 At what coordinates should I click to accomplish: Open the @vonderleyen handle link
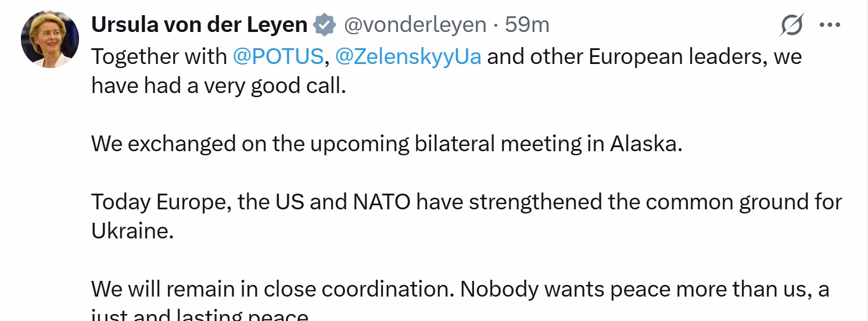pos(415,24)
